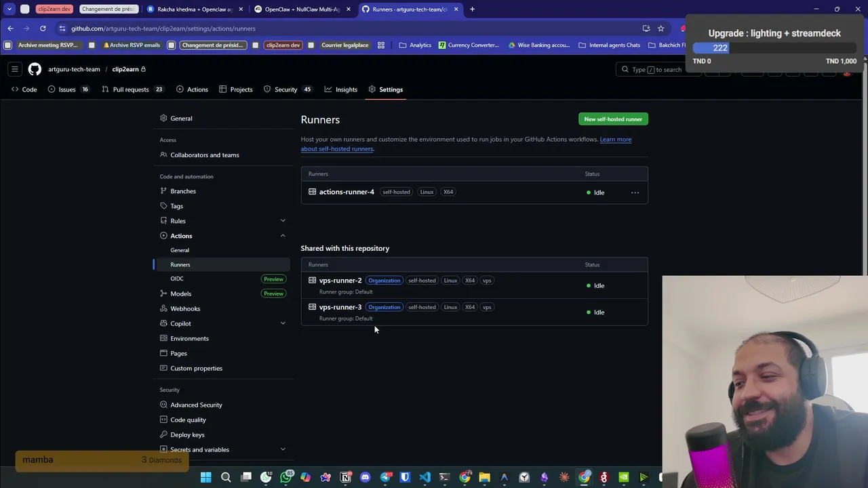Open Analytics bookmarks folder
Viewport: 868px width, 488px height.
coord(415,45)
